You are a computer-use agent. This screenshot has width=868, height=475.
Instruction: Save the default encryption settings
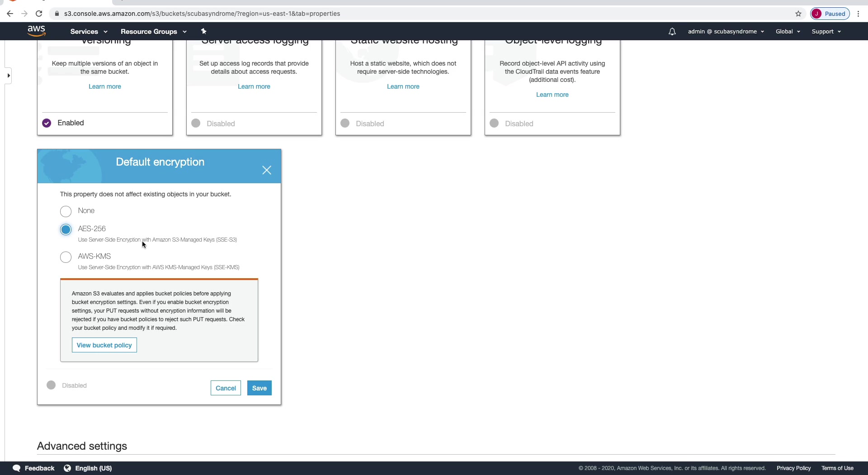259,388
